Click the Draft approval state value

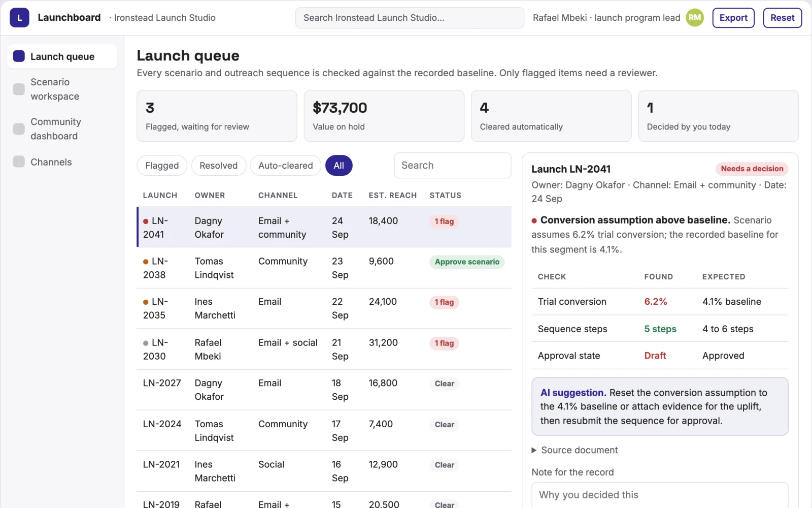pyautogui.click(x=655, y=356)
